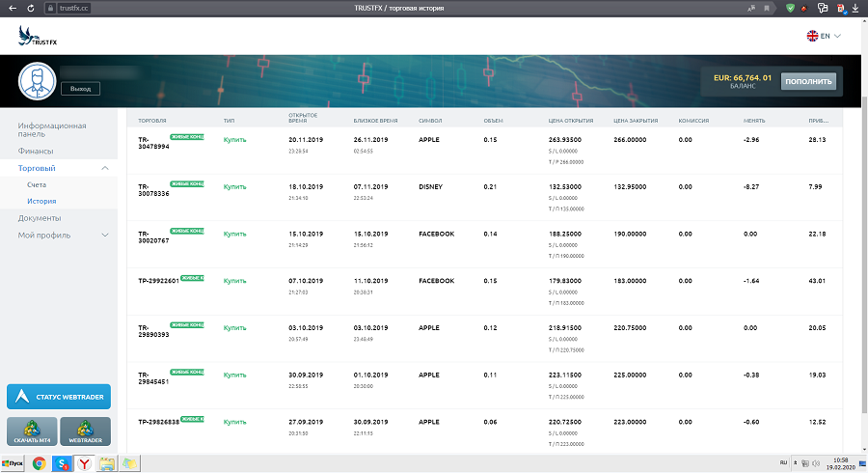The width and height of the screenshot is (868, 473).
Task: Click the green badge beside TR-30478994
Action: pyautogui.click(x=187, y=137)
